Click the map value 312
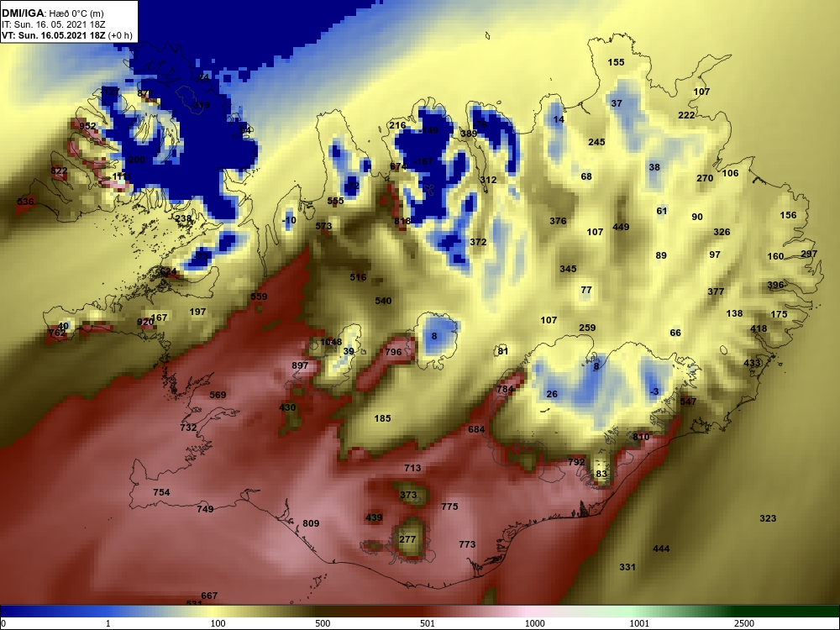Screen dimensions: 840x630 (x=488, y=180)
